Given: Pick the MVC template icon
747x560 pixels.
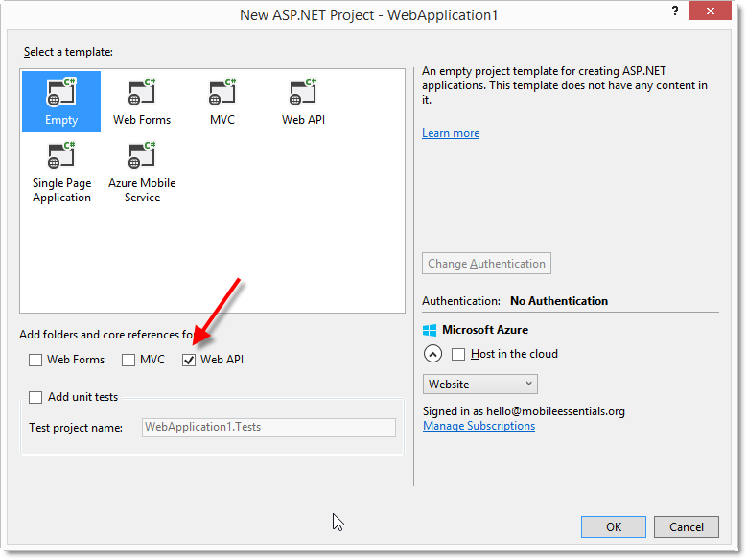Looking at the screenshot, I should point(222,101).
